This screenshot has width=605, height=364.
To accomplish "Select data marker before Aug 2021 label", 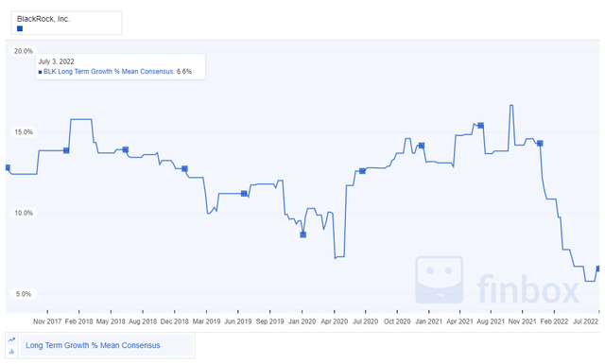I will tap(481, 126).
